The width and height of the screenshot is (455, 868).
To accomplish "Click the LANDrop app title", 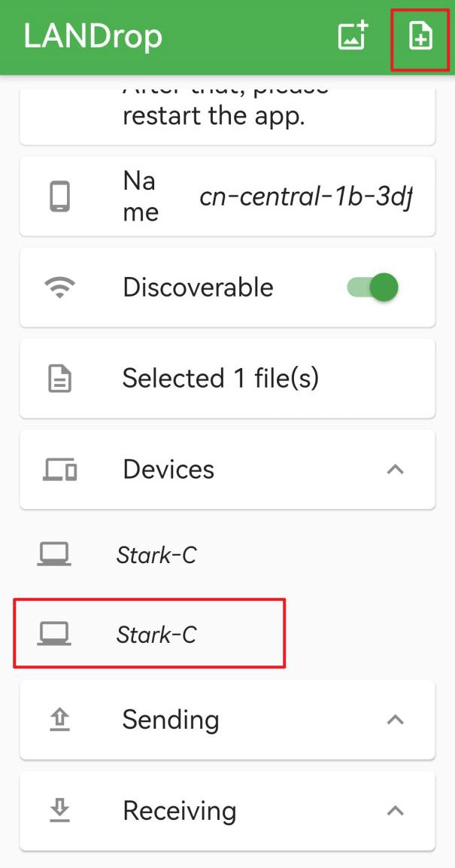I will coord(93,36).
